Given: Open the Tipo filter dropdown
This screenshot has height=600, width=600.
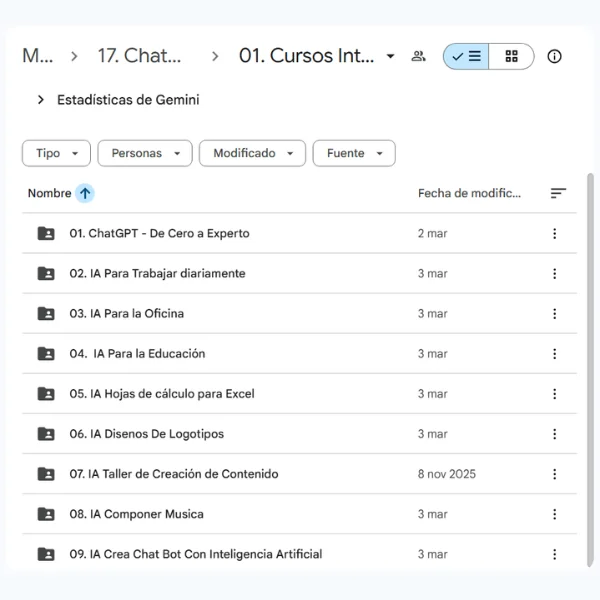Looking at the screenshot, I should point(56,153).
